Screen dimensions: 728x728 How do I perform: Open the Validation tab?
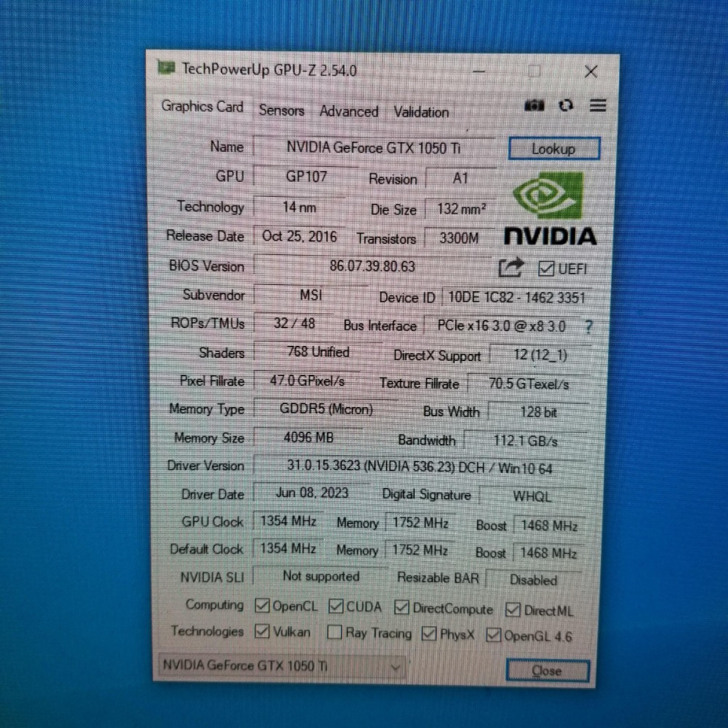pos(422,112)
